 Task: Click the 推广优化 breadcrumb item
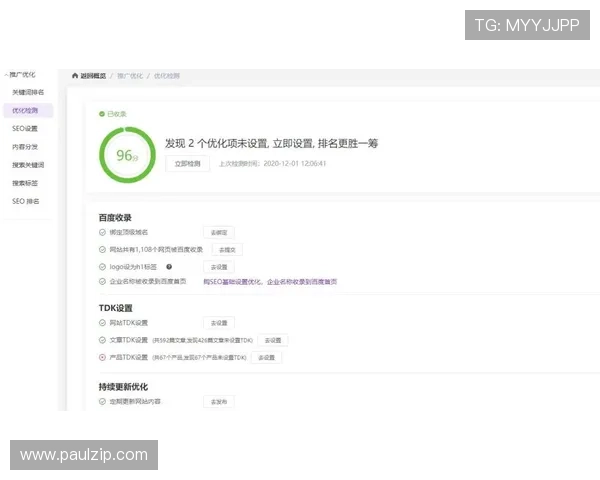tap(130, 76)
